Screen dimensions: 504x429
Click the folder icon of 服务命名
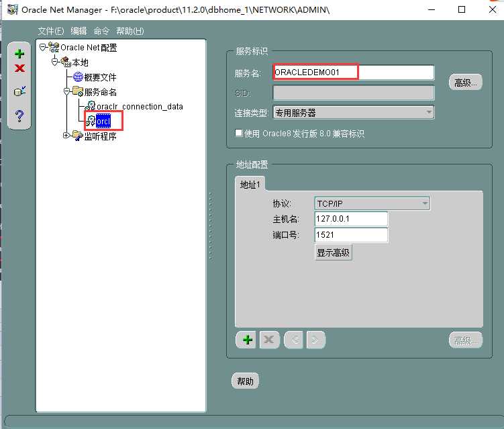[78, 92]
